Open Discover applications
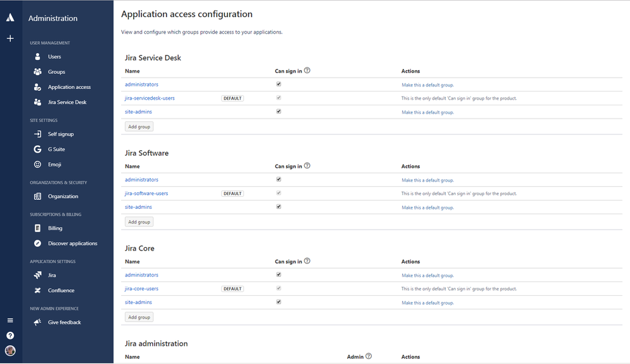The width and height of the screenshot is (630, 364). click(x=73, y=244)
